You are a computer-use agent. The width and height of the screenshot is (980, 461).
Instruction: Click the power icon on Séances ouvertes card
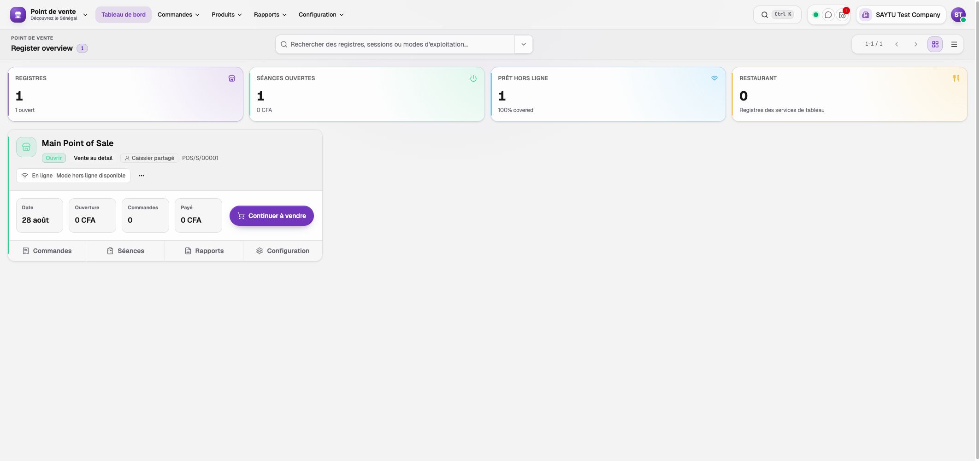tap(473, 78)
